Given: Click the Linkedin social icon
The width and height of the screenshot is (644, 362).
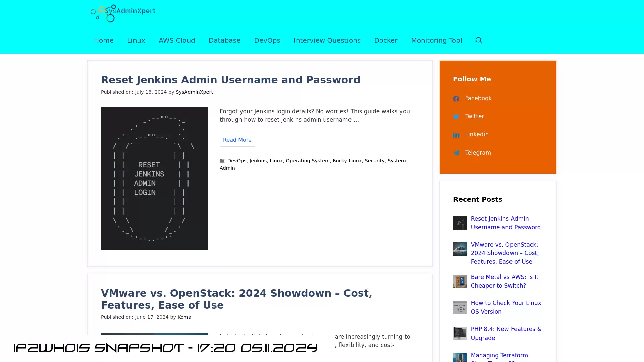Looking at the screenshot, I should (457, 134).
